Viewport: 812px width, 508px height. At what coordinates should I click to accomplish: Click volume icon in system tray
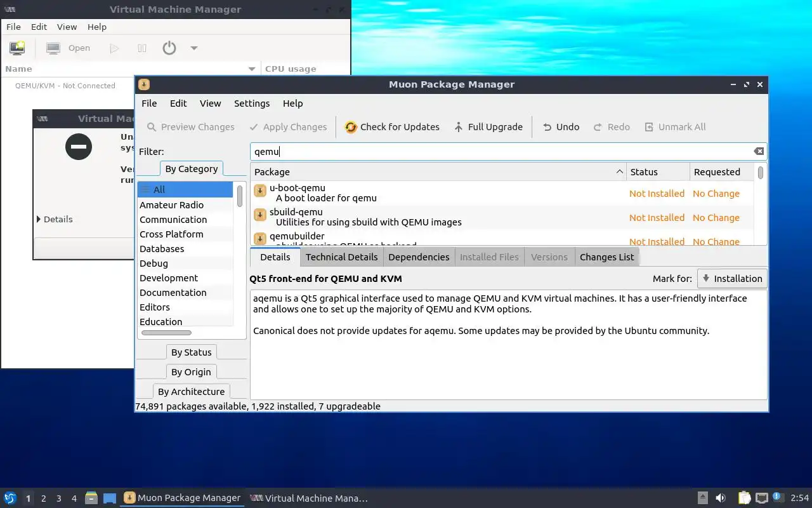click(x=721, y=498)
